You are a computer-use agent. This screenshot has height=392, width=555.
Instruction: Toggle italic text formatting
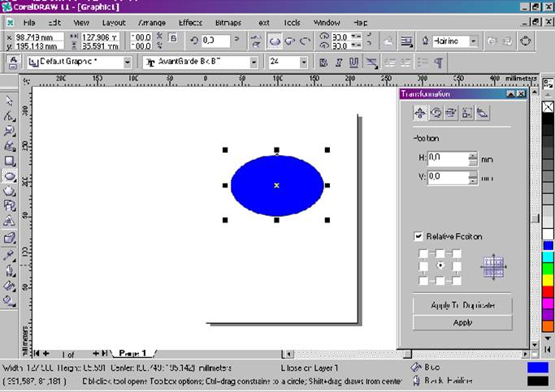338,62
